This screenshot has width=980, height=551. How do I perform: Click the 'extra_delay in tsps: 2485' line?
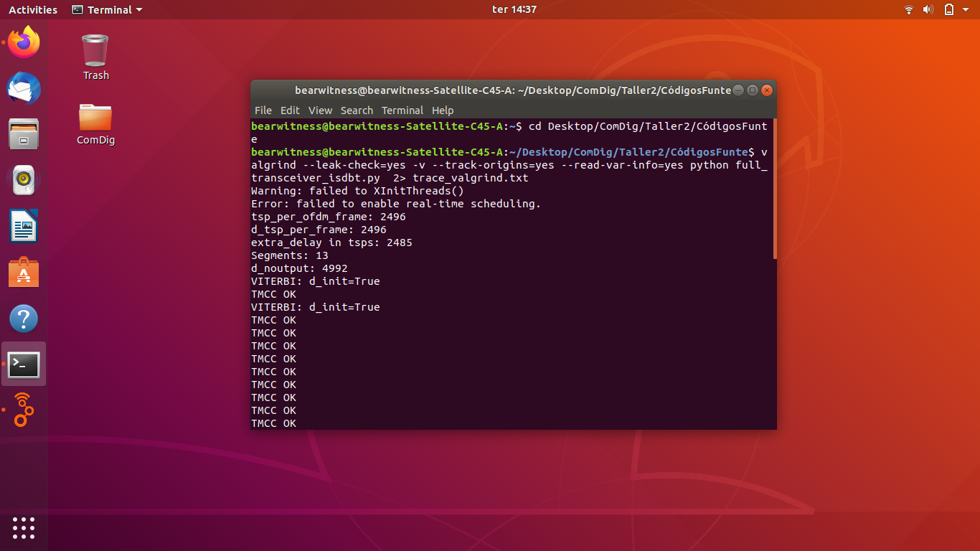(x=331, y=242)
